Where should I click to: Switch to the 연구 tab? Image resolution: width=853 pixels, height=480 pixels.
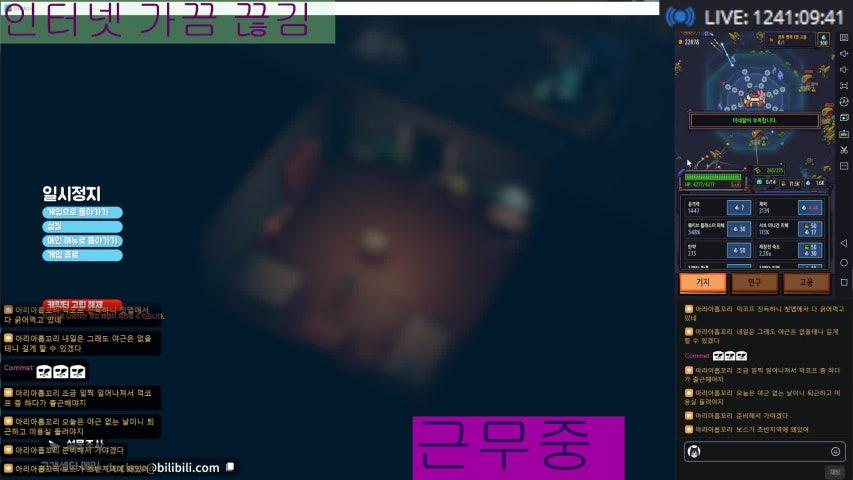coord(754,282)
